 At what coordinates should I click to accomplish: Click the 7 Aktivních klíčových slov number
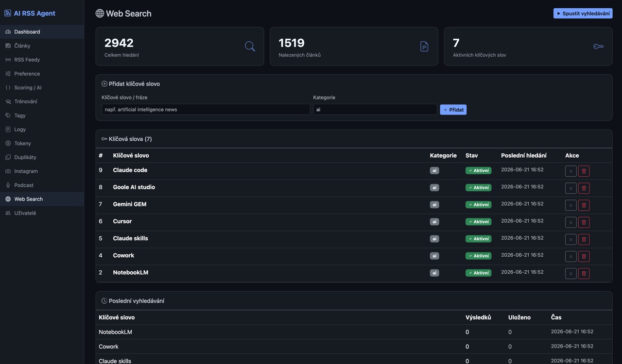[x=456, y=43]
